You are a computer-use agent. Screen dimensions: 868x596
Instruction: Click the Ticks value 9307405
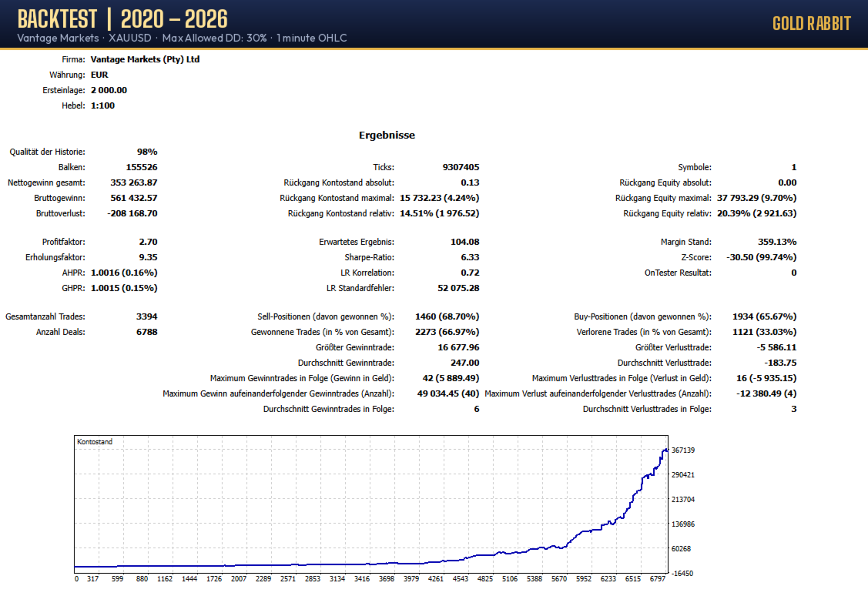tap(461, 167)
